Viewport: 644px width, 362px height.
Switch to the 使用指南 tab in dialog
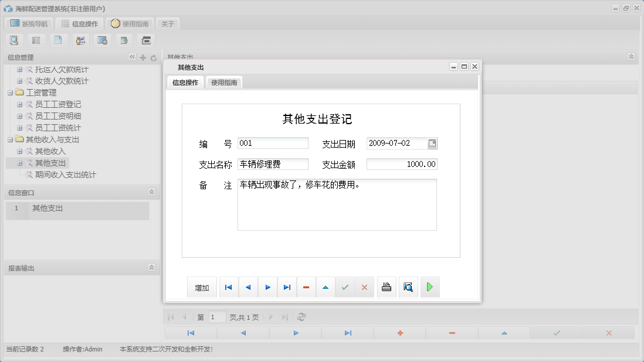tap(224, 83)
